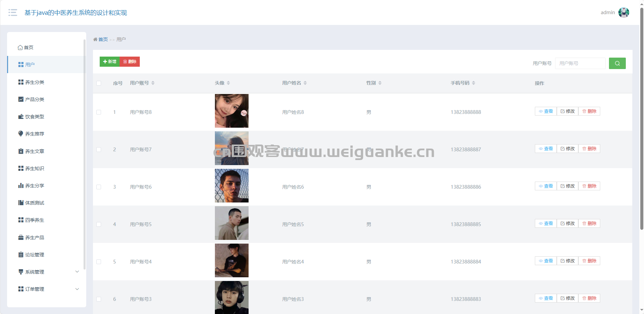Click the home icon in breadcrumb

tap(95, 39)
